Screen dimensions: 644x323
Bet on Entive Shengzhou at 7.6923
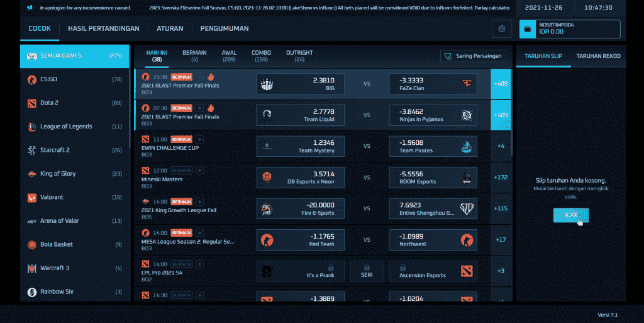click(x=433, y=208)
